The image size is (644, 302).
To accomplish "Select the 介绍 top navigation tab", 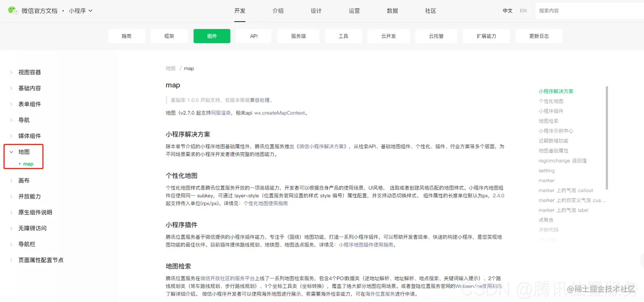I will point(278,11).
